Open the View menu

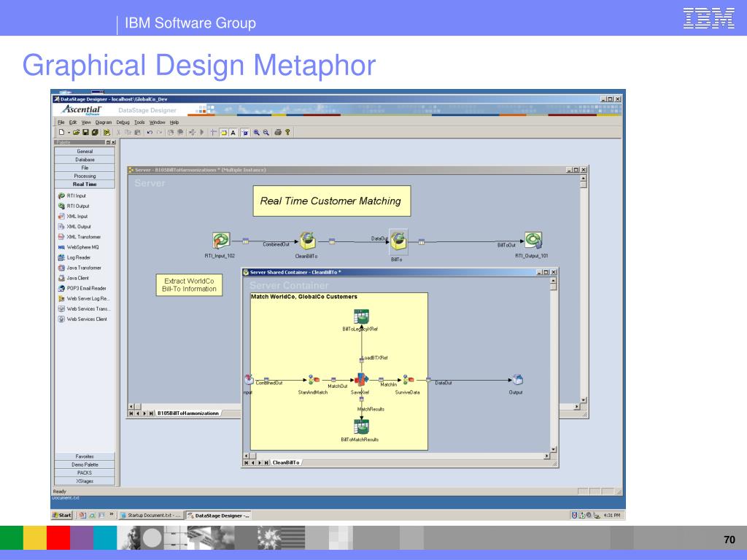[86, 122]
